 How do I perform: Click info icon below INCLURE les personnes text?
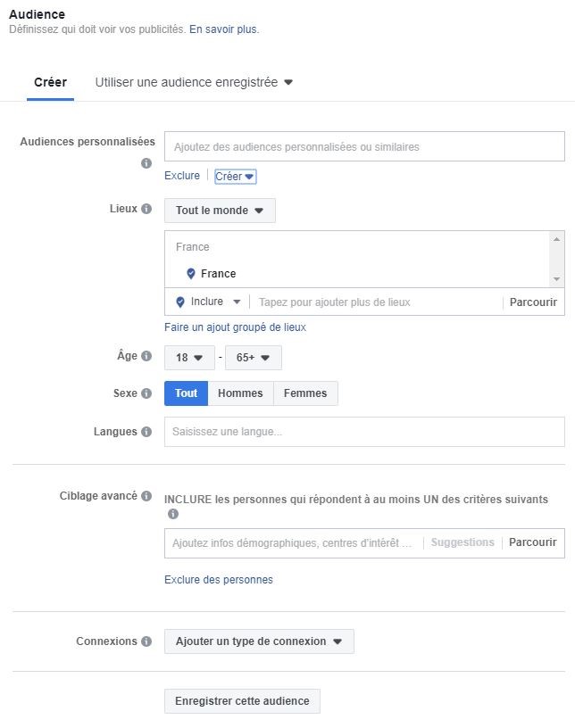[173, 514]
